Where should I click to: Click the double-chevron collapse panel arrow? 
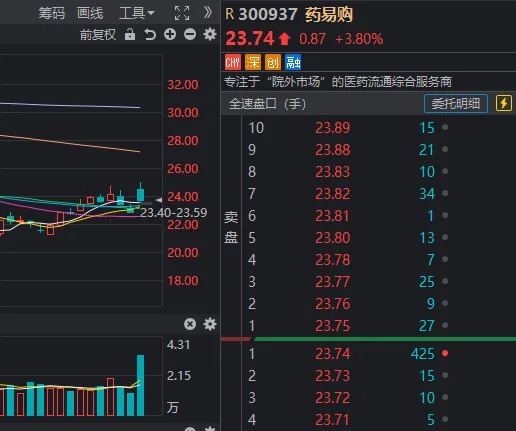tap(208, 13)
